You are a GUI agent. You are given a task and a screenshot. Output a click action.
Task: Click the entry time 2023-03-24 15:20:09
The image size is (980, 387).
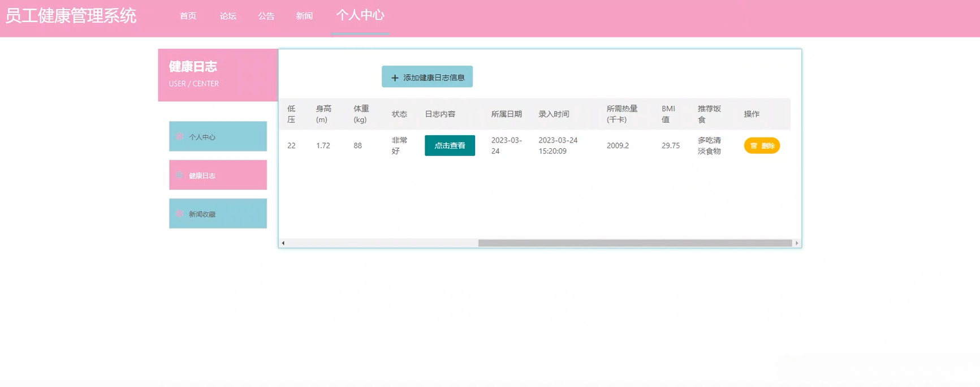(558, 145)
